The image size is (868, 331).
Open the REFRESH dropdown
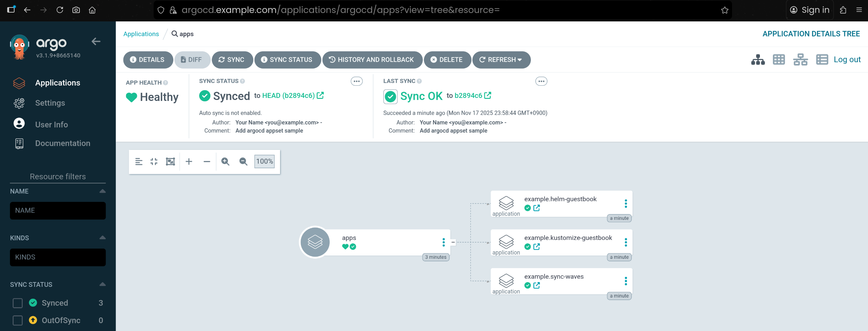tap(501, 60)
